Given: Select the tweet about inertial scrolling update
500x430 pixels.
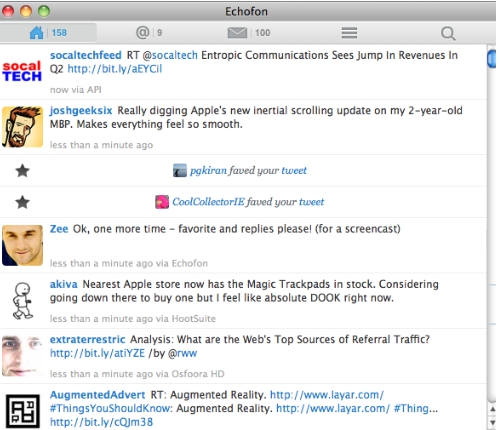Looking at the screenshot, I should pyautogui.click(x=243, y=127).
